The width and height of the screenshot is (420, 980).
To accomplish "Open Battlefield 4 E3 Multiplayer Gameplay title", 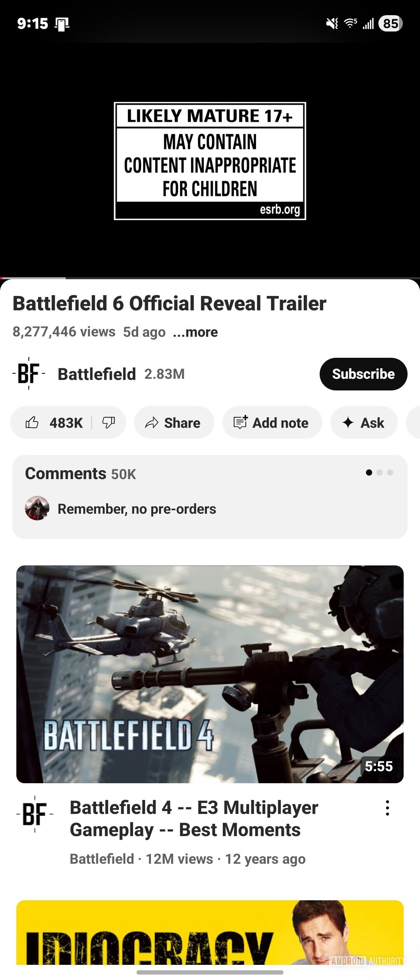I will tap(194, 819).
